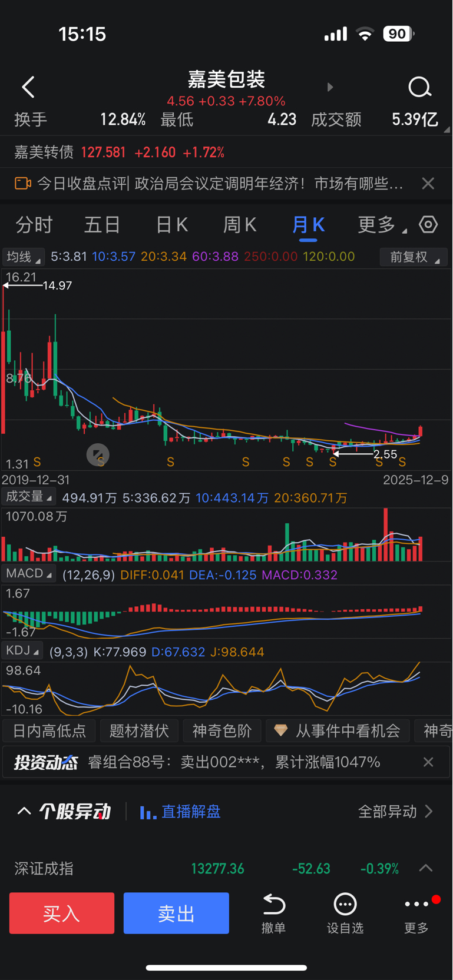Tap the cellular signal icon
453x980 pixels.
click(x=336, y=34)
